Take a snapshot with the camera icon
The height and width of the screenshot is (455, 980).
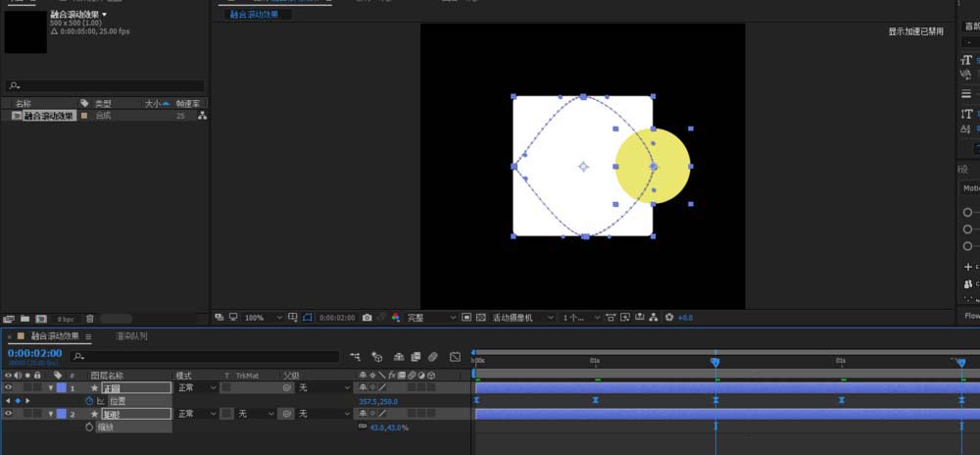(367, 318)
